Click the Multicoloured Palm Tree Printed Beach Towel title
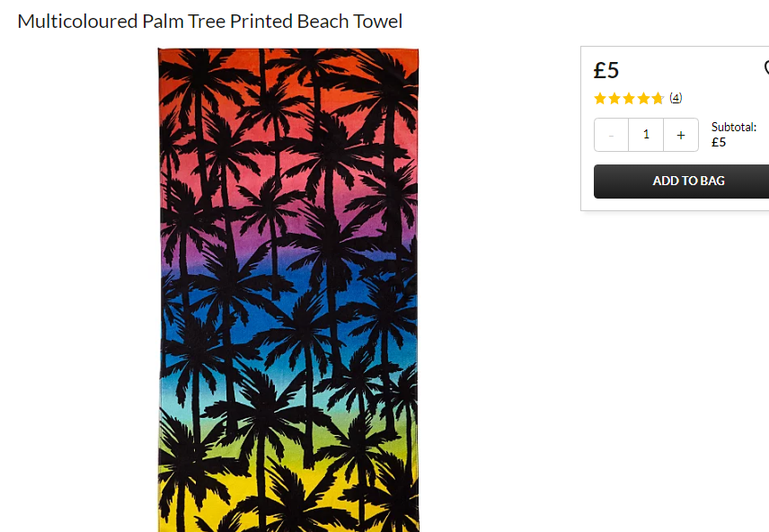Viewport: 769px width, 532px height. pyautogui.click(x=210, y=22)
